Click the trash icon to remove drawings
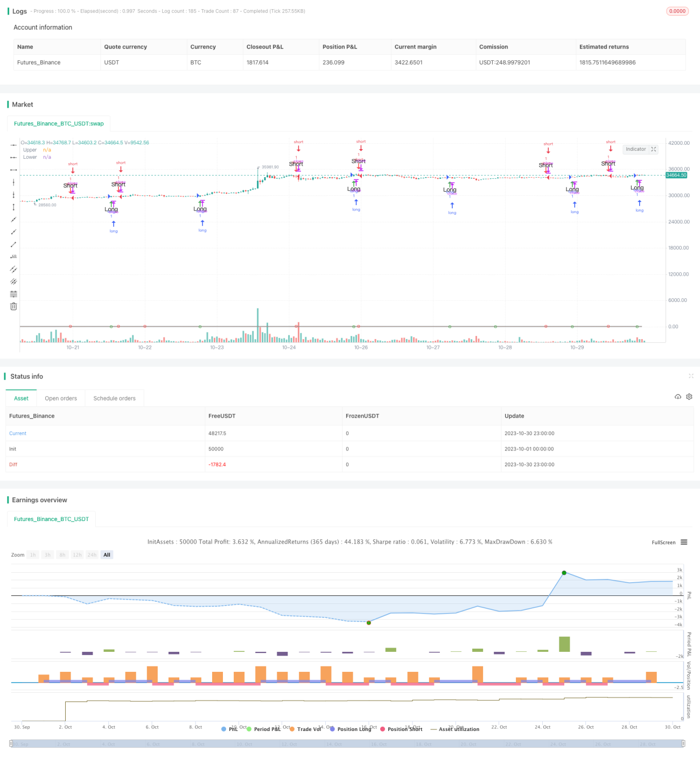700x759 pixels. tap(13, 306)
